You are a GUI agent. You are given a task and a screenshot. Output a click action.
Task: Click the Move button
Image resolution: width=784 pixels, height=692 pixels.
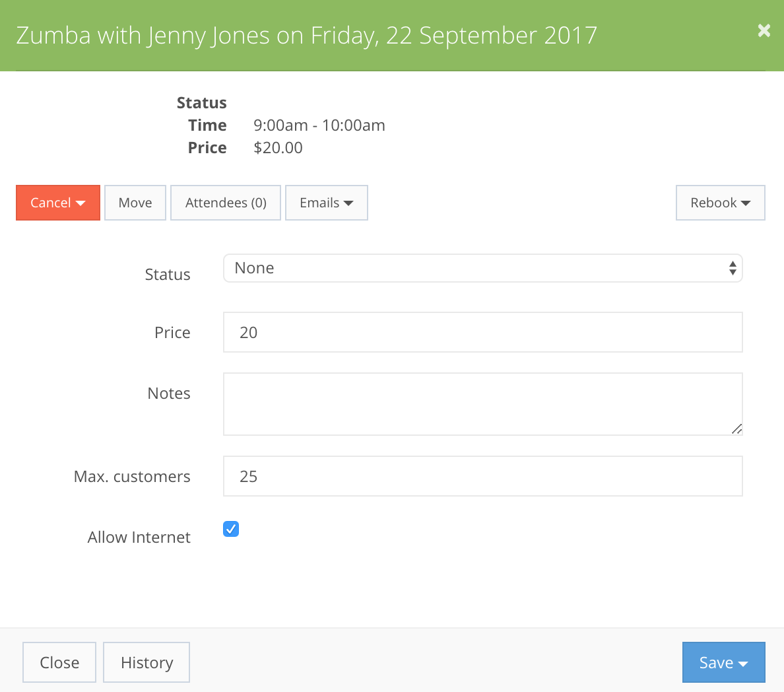[135, 203]
